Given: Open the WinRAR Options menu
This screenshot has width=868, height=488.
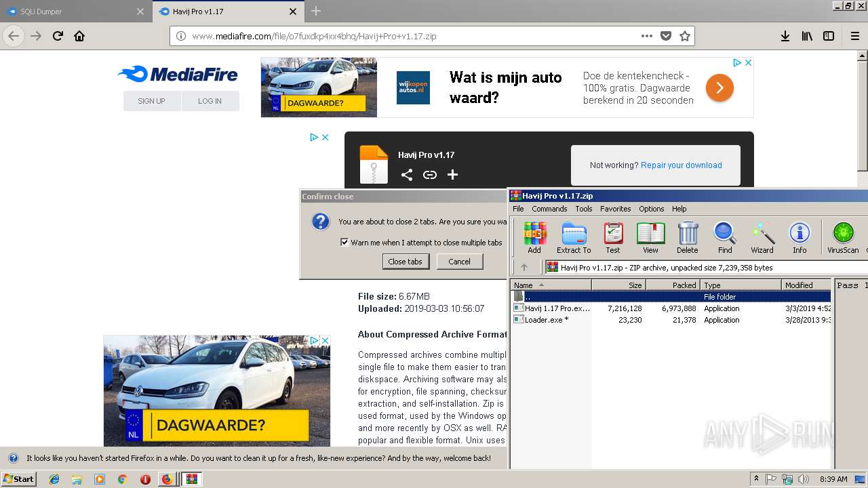Looking at the screenshot, I should [x=652, y=209].
